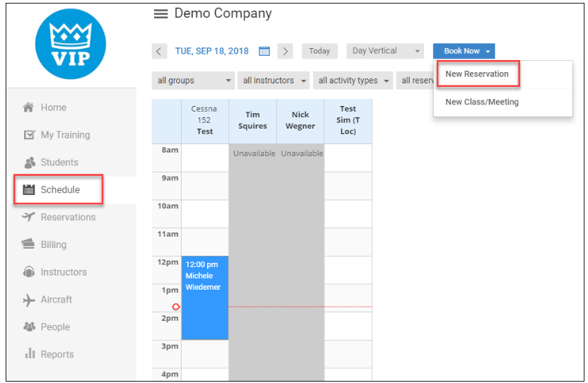The image size is (588, 383).
Task: Click the People group icon
Action: point(29,326)
